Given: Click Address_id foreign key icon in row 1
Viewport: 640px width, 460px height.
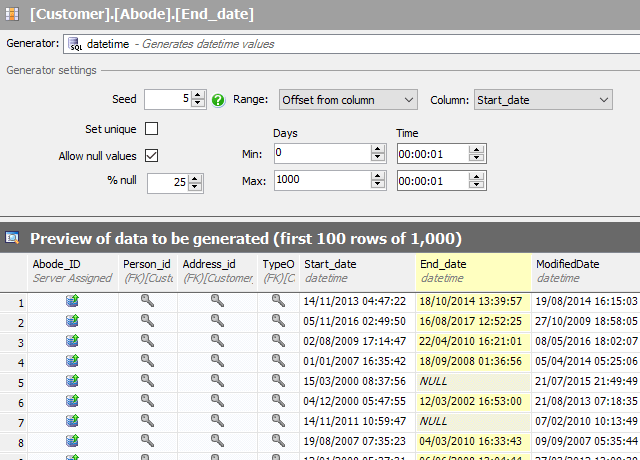Looking at the screenshot, I should click(x=217, y=301).
